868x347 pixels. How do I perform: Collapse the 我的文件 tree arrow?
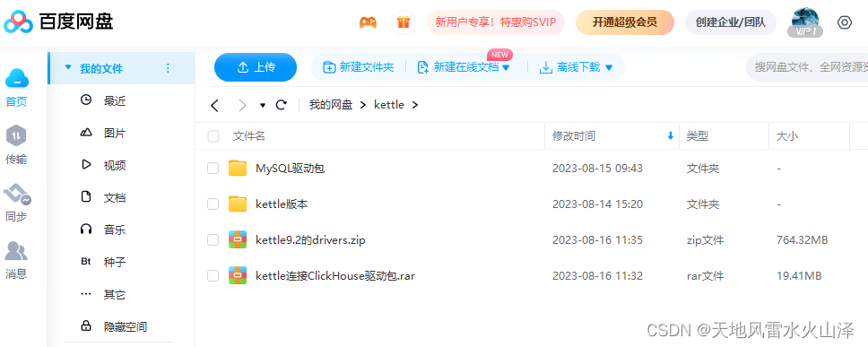68,67
